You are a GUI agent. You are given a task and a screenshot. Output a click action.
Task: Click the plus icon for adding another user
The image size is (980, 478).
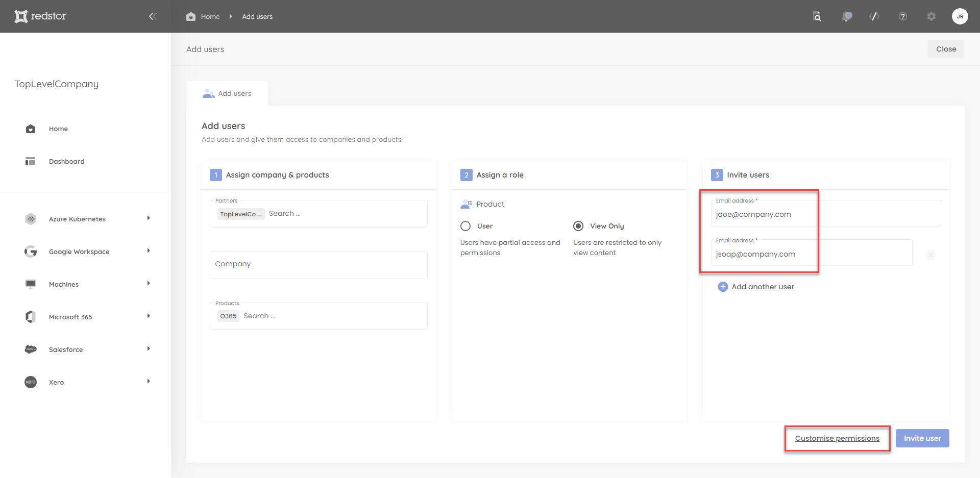[723, 287]
